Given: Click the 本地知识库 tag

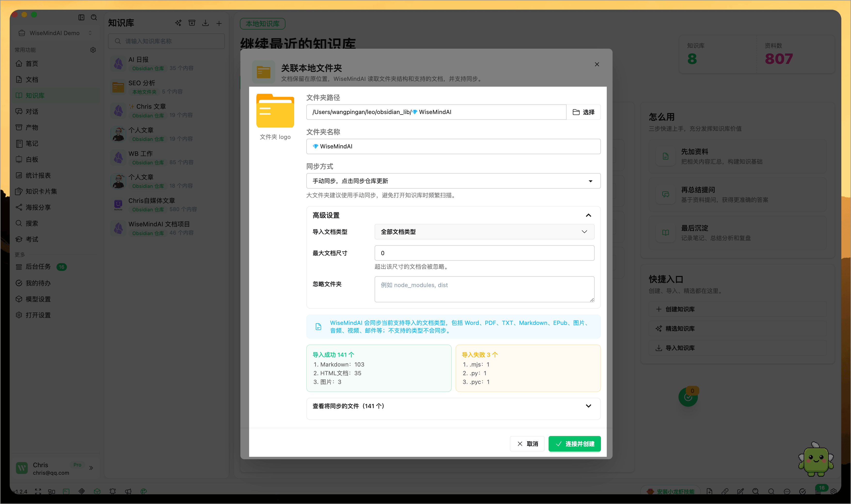Looking at the screenshot, I should click(262, 23).
